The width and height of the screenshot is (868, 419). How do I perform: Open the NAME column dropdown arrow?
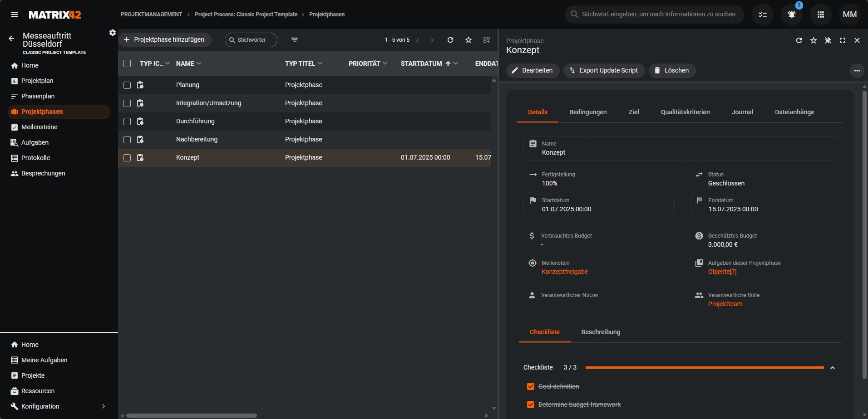[x=199, y=63]
